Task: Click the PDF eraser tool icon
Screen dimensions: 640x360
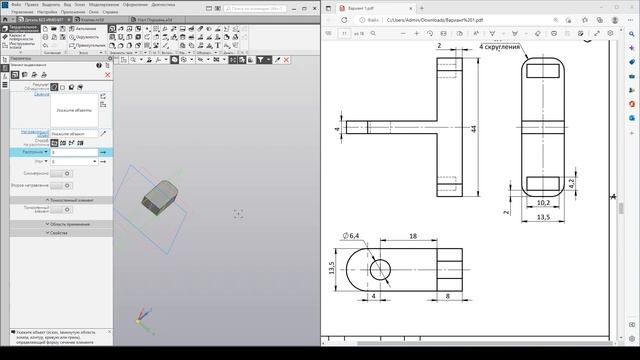Action: coord(538,33)
